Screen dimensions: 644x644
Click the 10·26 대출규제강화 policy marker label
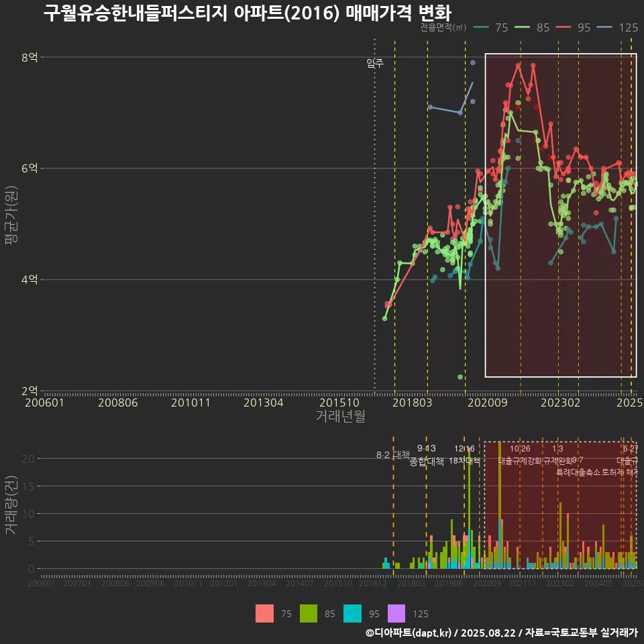520,455
